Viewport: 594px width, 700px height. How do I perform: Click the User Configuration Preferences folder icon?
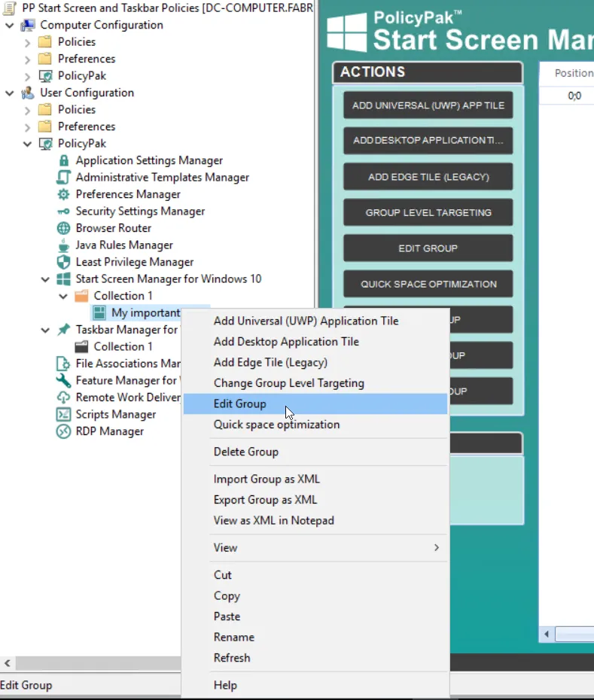point(45,126)
